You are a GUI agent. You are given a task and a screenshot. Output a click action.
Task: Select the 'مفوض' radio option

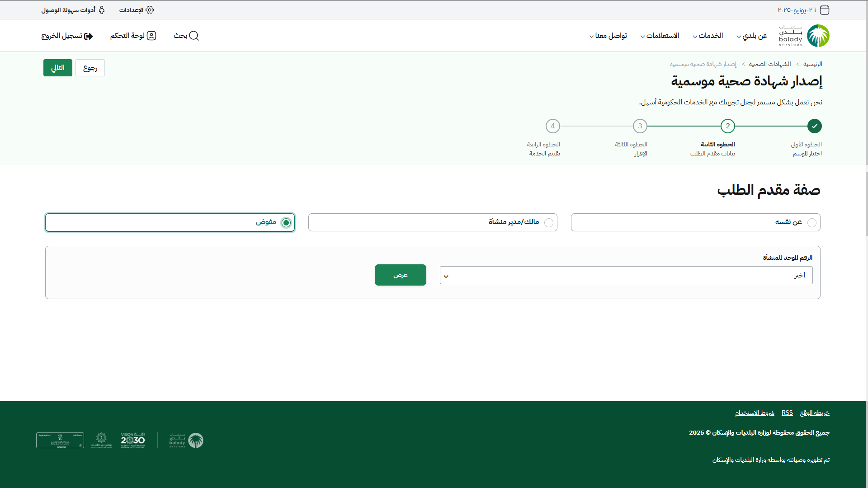286,223
